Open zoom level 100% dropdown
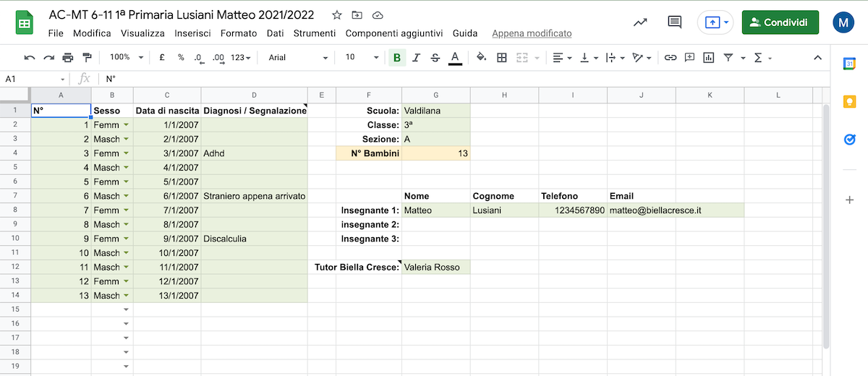Image resolution: width=868 pixels, height=376 pixels. coord(127,57)
